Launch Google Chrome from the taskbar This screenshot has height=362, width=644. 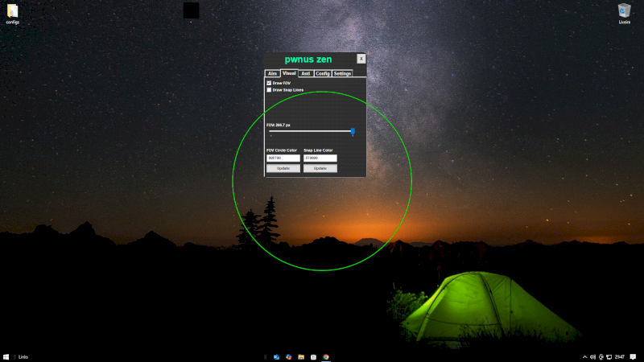(326, 356)
